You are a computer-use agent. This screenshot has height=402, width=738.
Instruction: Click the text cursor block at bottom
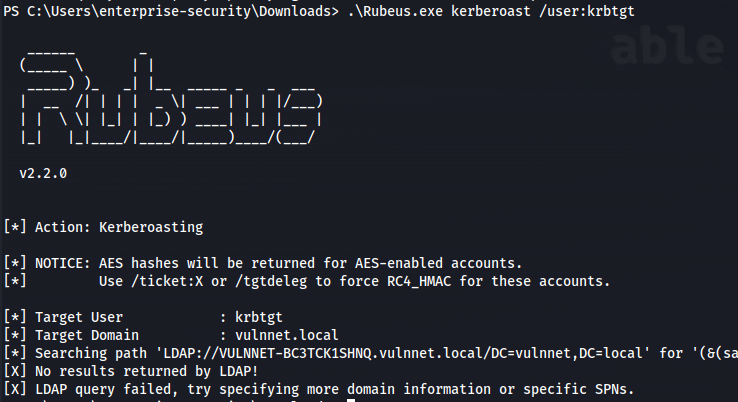[351, 400]
